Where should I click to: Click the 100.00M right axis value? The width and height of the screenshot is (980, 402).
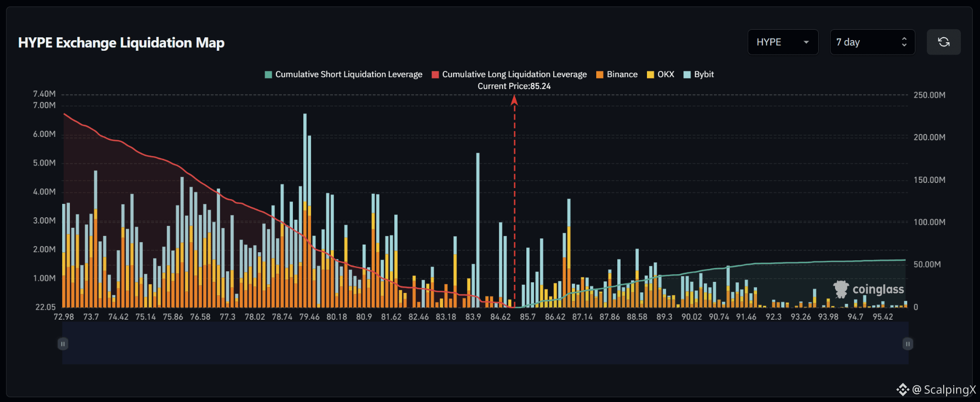point(929,222)
